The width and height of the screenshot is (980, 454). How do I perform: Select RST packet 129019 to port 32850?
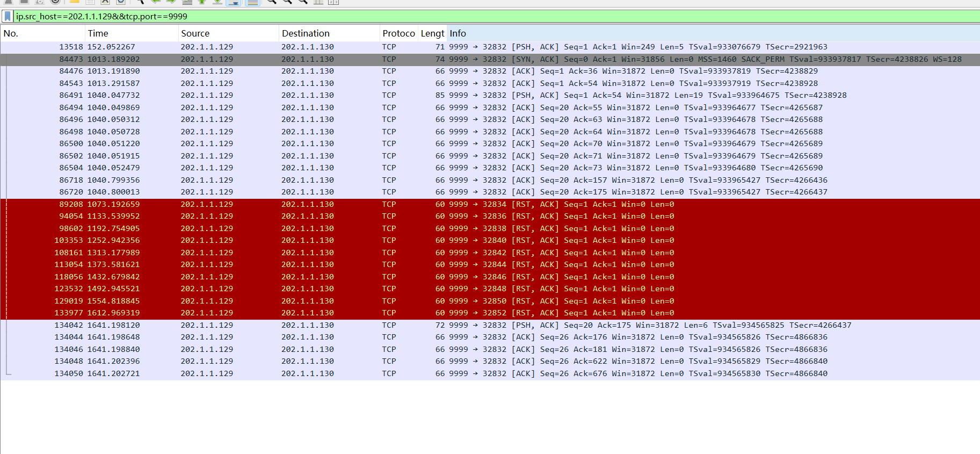[x=490, y=301]
